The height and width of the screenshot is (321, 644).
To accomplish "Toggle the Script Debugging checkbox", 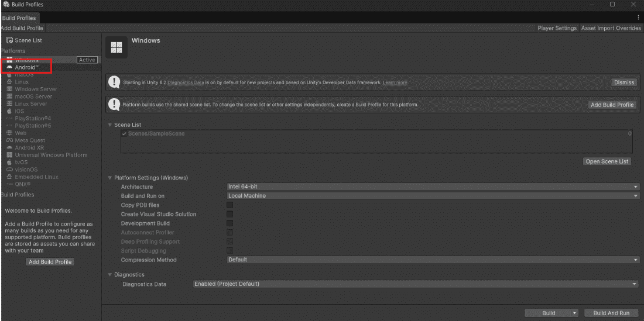I will [x=230, y=250].
